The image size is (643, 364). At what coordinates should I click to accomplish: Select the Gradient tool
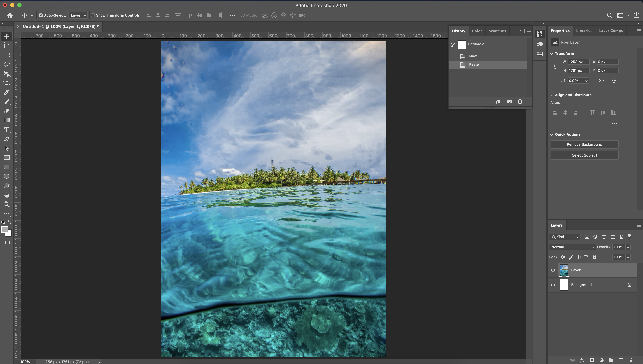tap(7, 120)
